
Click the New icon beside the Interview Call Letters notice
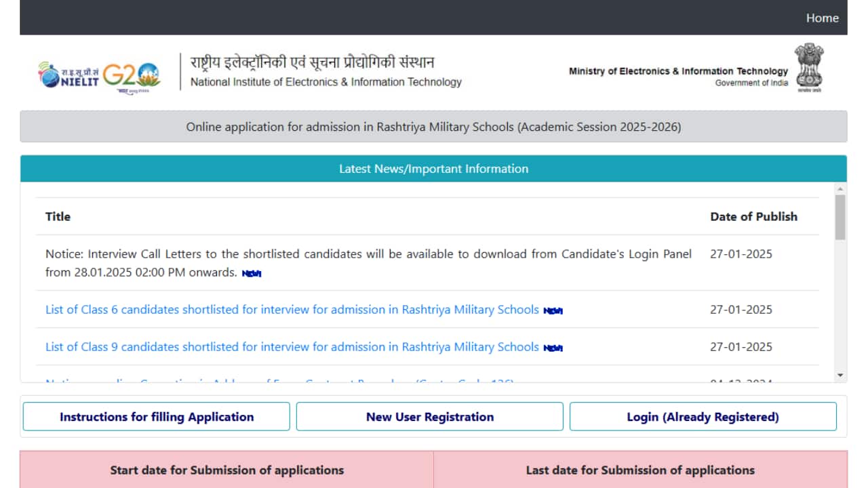tap(250, 274)
